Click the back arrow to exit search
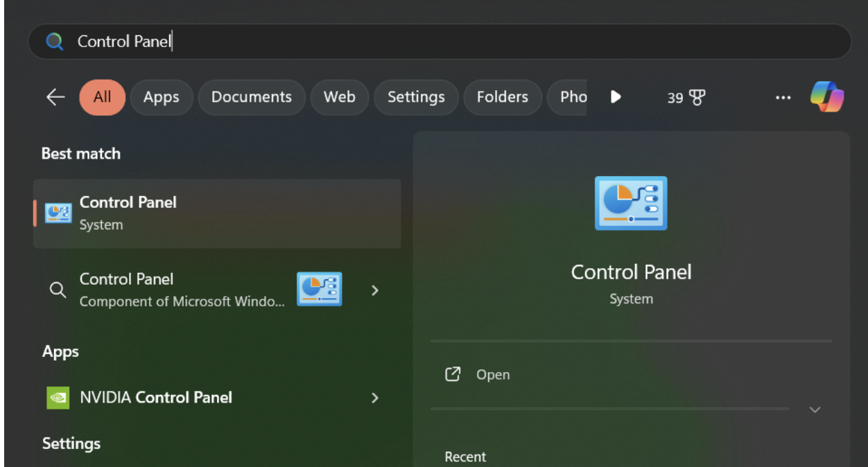This screenshot has width=868, height=467. click(55, 97)
